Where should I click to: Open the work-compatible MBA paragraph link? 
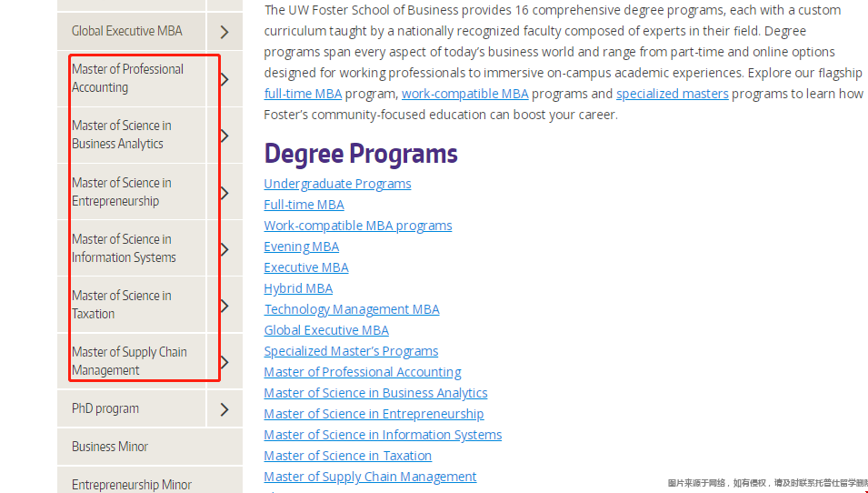465,94
